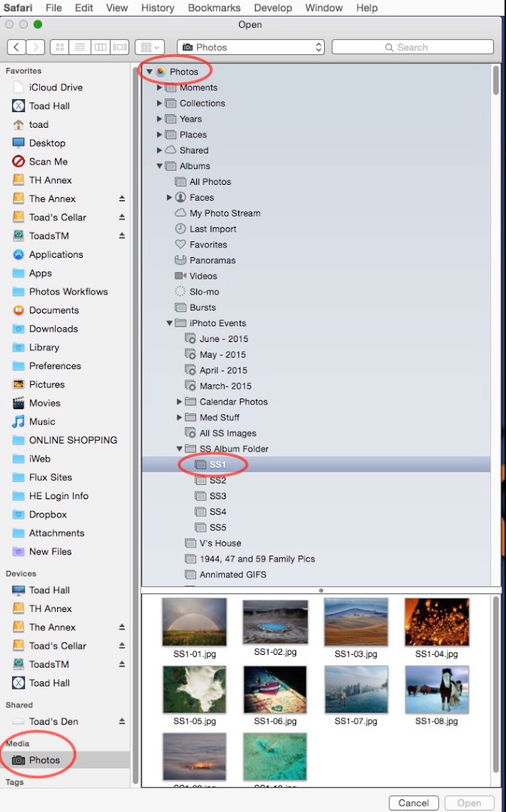
Task: Eject ToadsTM in Favorites
Action: pos(122,235)
